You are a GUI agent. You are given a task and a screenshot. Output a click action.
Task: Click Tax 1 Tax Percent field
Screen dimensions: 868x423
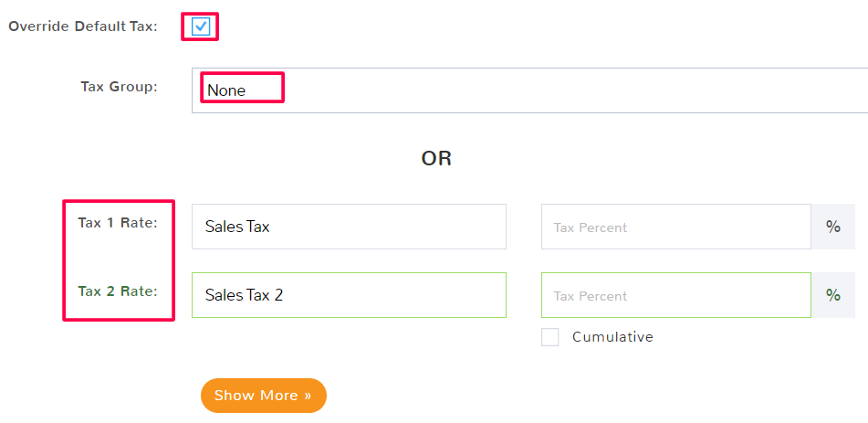pyautogui.click(x=675, y=227)
